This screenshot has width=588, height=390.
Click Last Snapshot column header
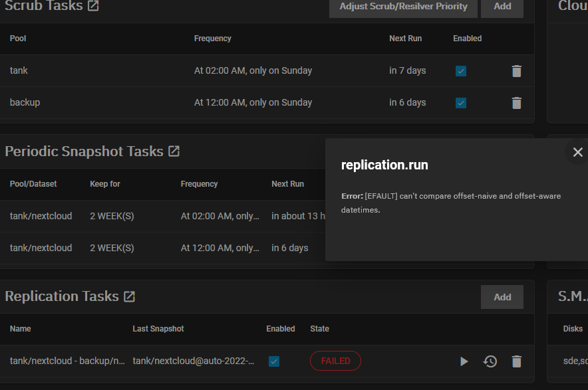pos(158,329)
